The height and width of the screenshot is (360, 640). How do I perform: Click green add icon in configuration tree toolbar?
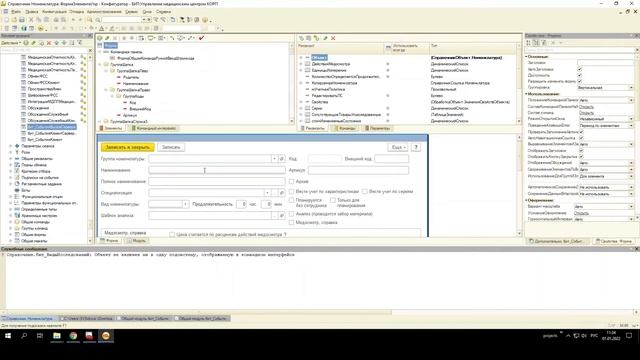click(x=26, y=43)
